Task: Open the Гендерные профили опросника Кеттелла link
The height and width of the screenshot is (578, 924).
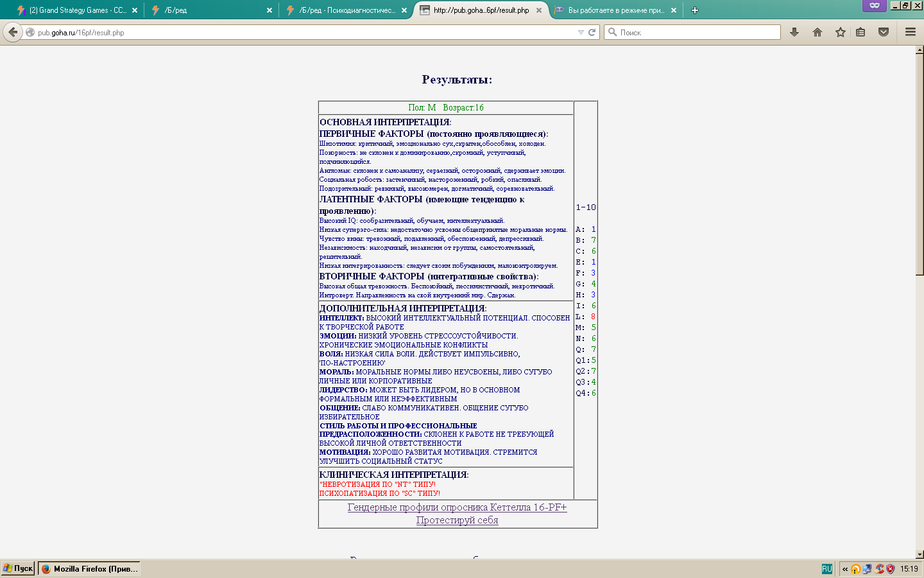Action: click(458, 507)
